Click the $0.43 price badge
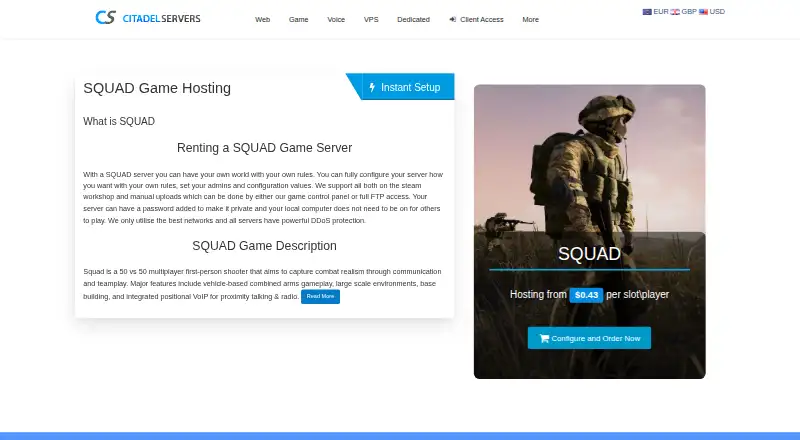Image resolution: width=800 pixels, height=440 pixels. point(586,295)
